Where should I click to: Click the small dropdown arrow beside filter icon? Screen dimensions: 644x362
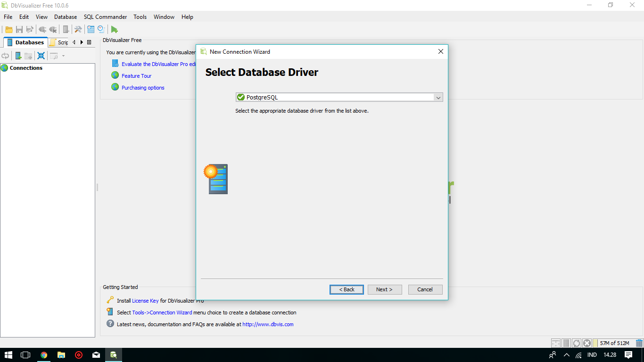click(63, 56)
